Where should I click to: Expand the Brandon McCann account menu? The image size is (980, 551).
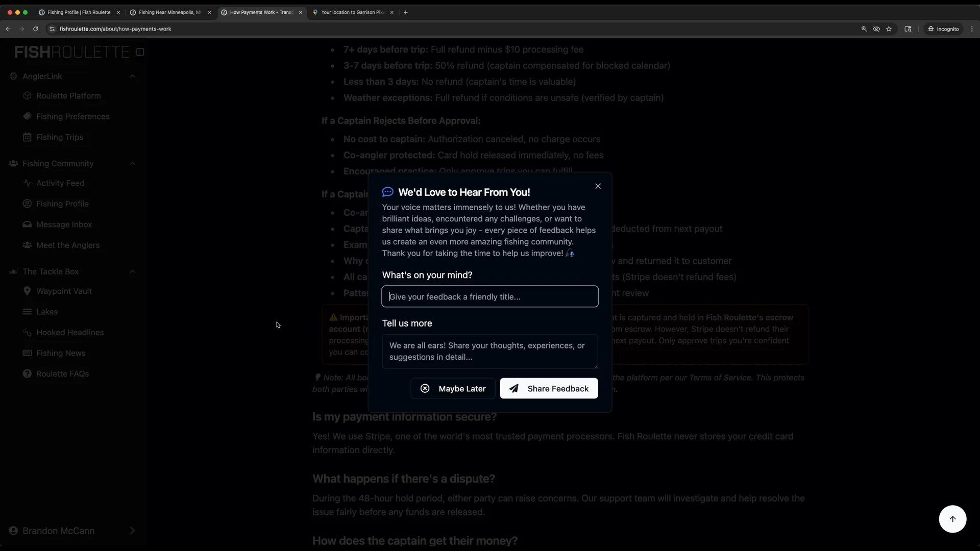[x=133, y=531]
